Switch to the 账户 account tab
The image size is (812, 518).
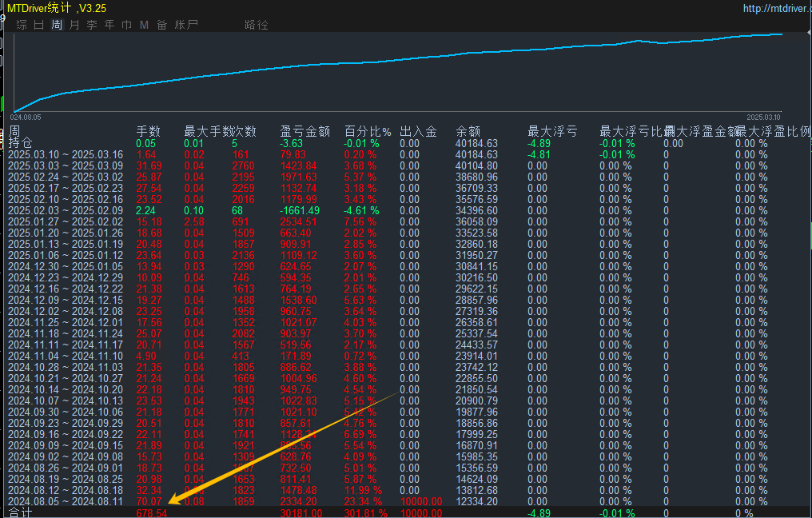(x=186, y=24)
